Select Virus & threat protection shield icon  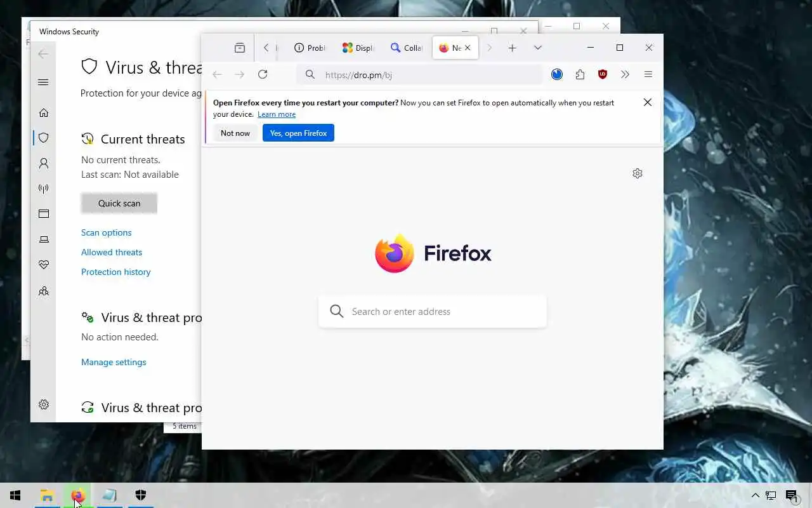point(44,138)
